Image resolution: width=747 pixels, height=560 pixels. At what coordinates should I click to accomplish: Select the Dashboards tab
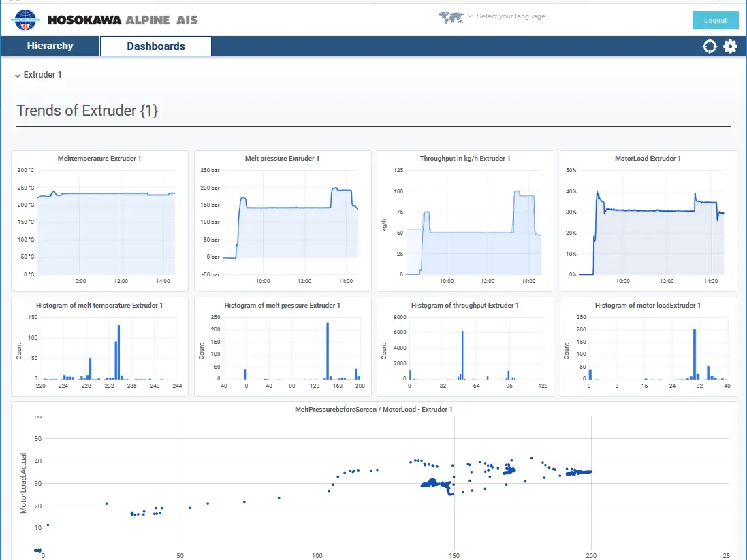(x=155, y=46)
